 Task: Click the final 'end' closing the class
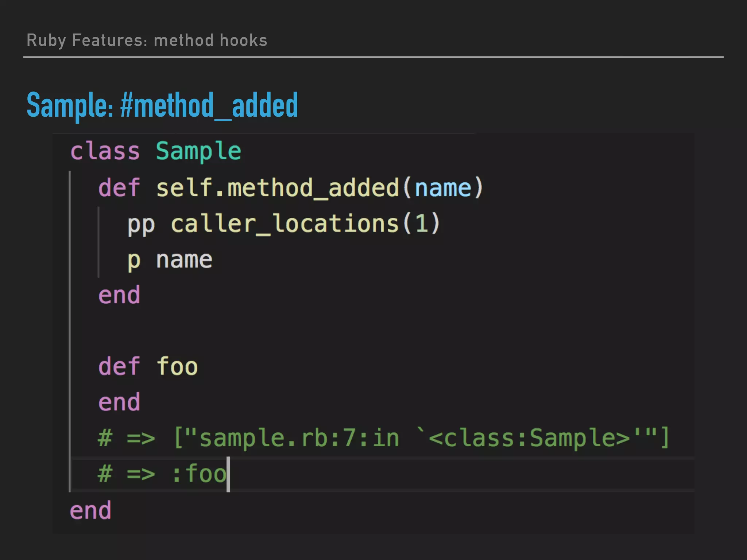point(90,510)
